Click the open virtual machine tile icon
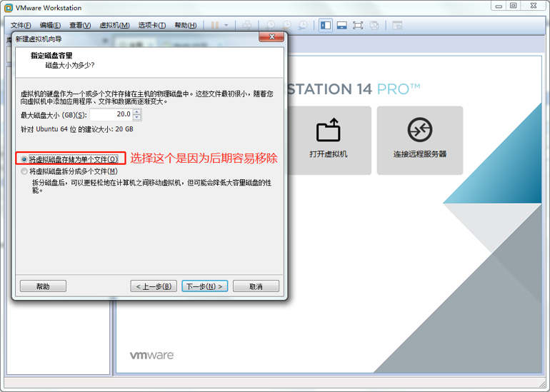This screenshot has width=550, height=392. click(329, 130)
